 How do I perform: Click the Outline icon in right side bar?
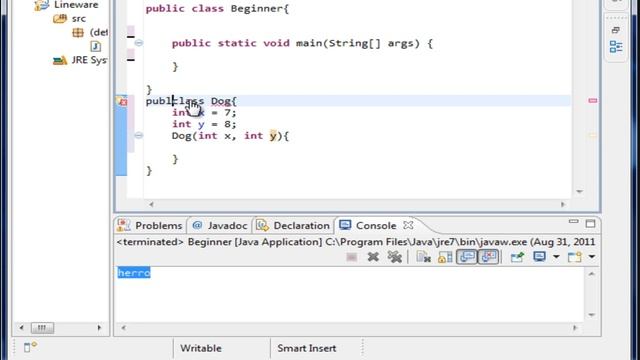pos(616,47)
